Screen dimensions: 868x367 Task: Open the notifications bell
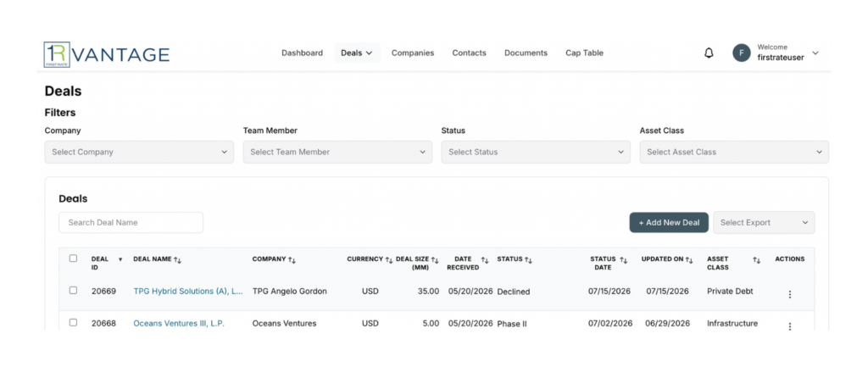pyautogui.click(x=709, y=53)
